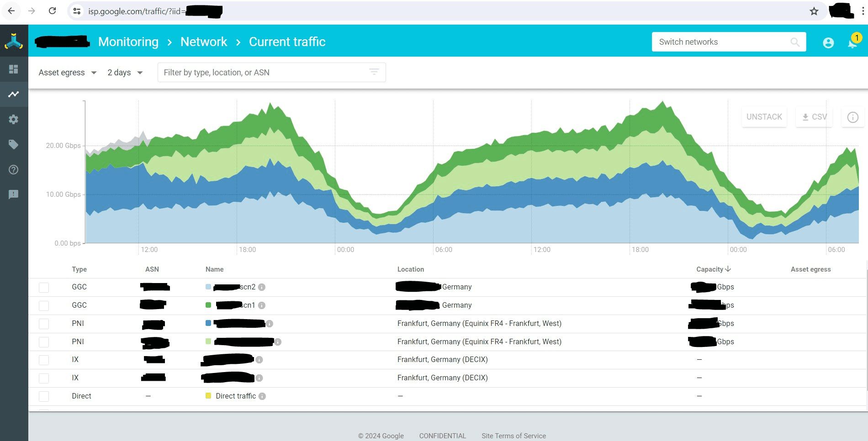The height and width of the screenshot is (441, 868).
Task: Click the Google ISP portal logo
Action: pyautogui.click(x=14, y=42)
